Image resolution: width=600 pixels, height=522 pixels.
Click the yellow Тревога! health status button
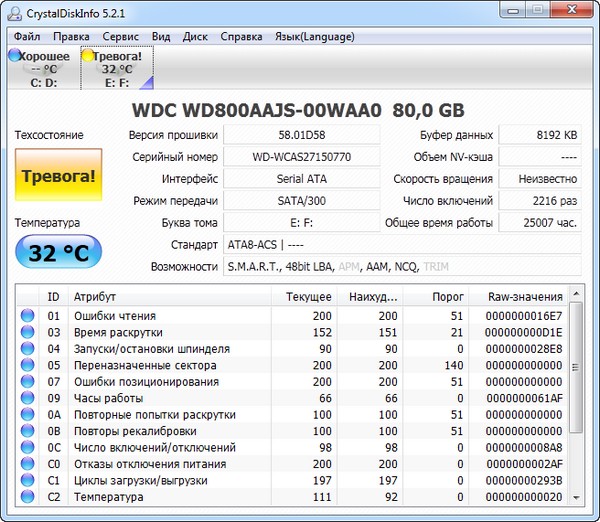pyautogui.click(x=59, y=177)
